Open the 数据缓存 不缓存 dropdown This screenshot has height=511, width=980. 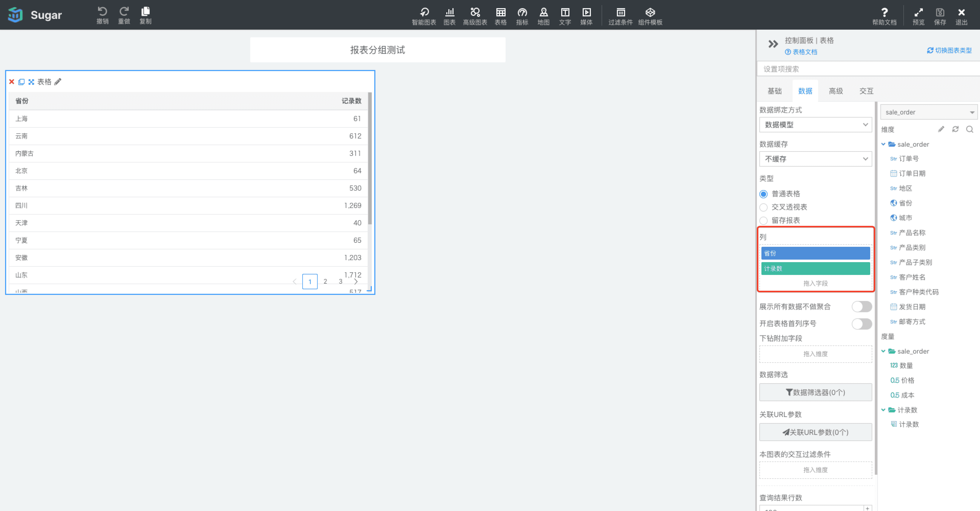click(815, 159)
